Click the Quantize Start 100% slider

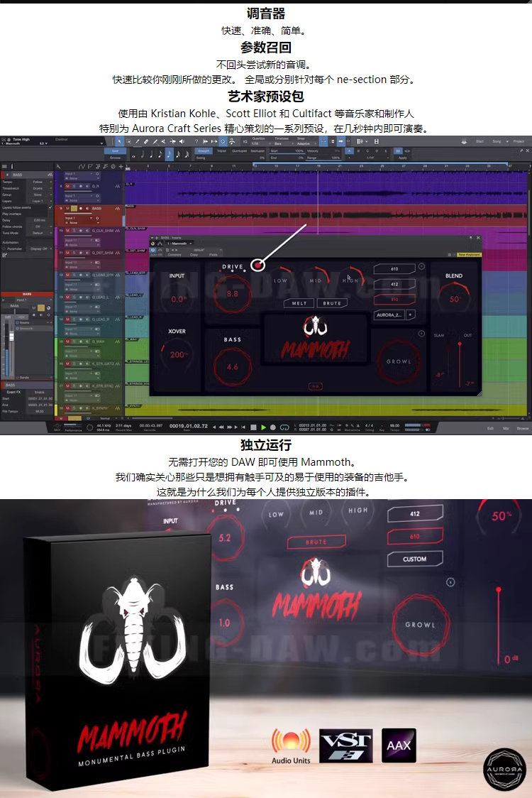(x=287, y=151)
